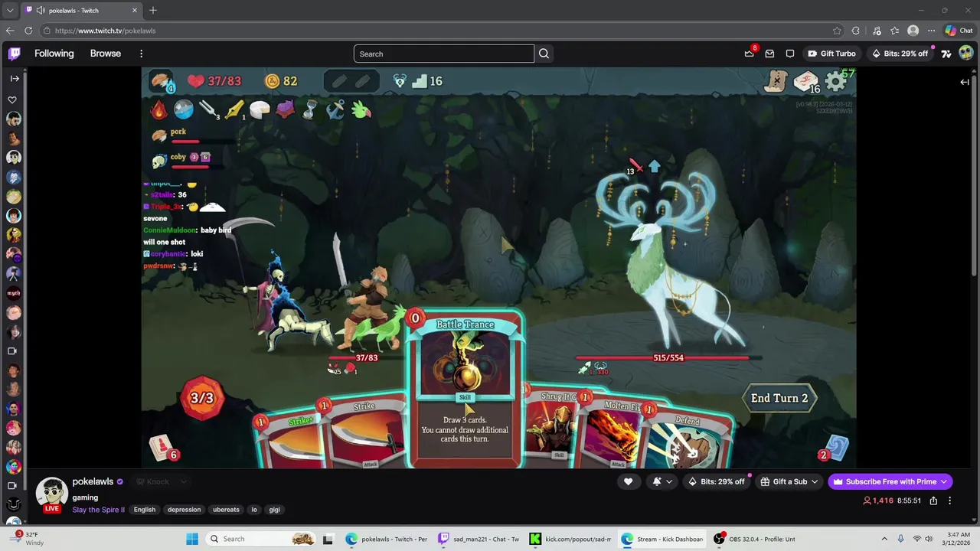
Task: Open the kick.com popout taskbar item
Action: 570,539
